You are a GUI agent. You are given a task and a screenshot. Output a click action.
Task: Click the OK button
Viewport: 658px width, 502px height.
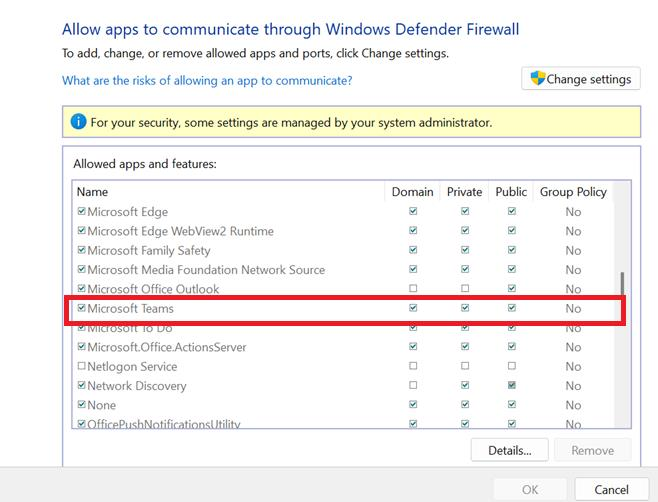coord(530,489)
